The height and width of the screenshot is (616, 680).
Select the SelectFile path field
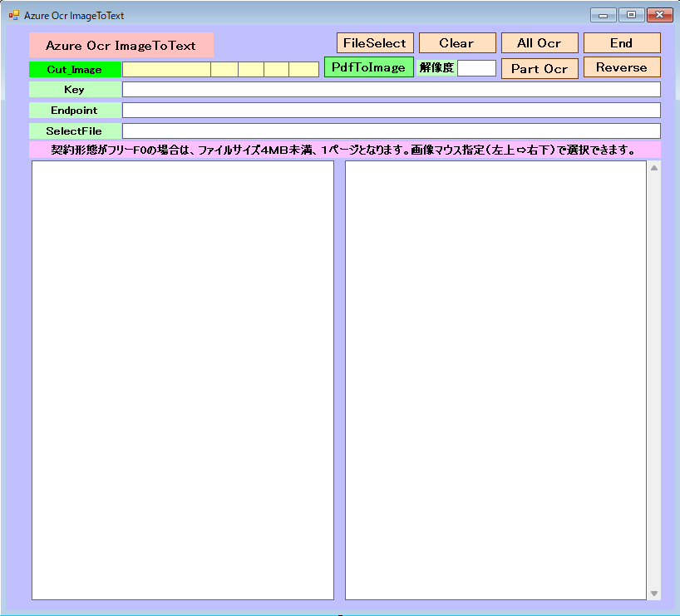391,131
